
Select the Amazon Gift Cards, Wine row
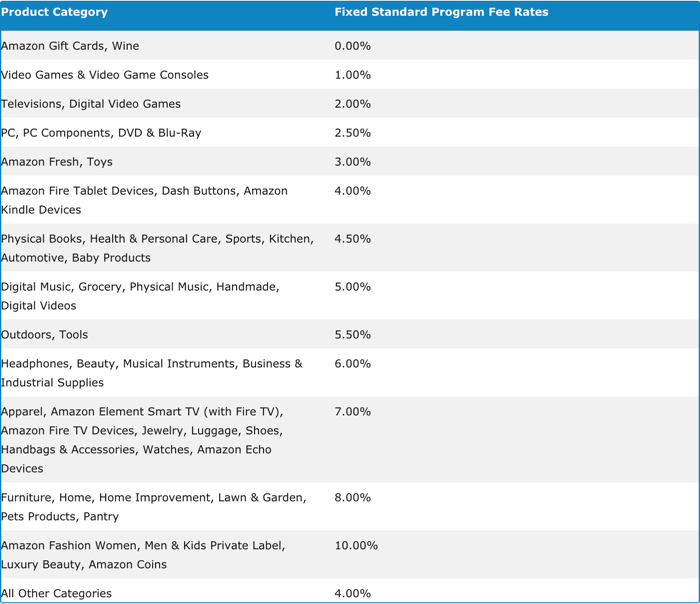(70, 46)
